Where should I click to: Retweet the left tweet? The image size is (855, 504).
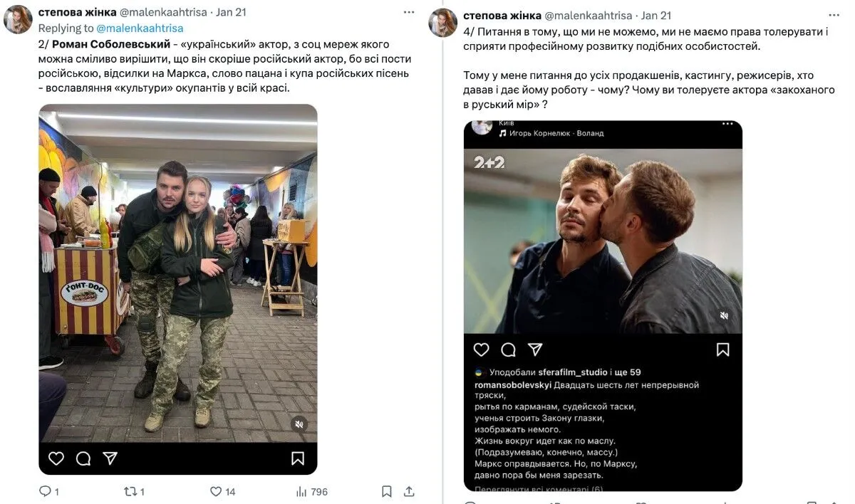point(133,491)
